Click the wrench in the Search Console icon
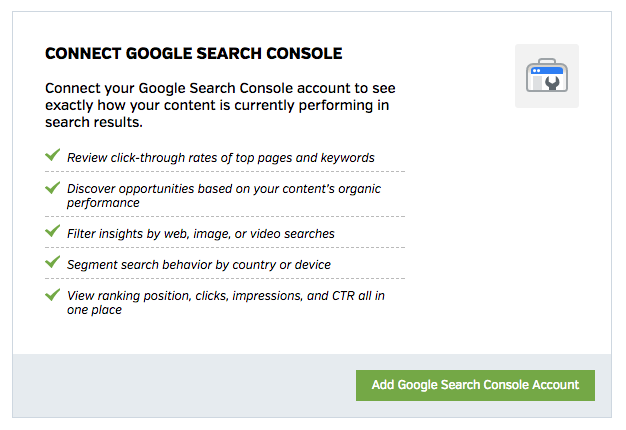 click(x=552, y=87)
